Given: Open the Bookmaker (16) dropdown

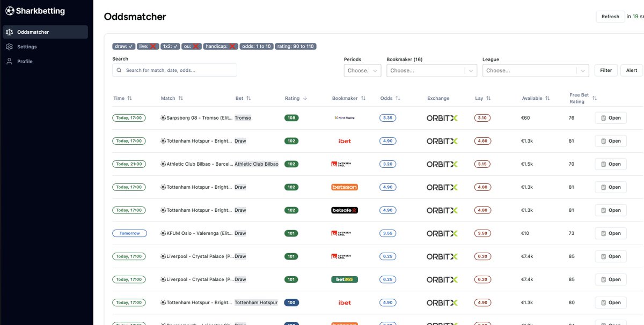Looking at the screenshot, I should [431, 70].
